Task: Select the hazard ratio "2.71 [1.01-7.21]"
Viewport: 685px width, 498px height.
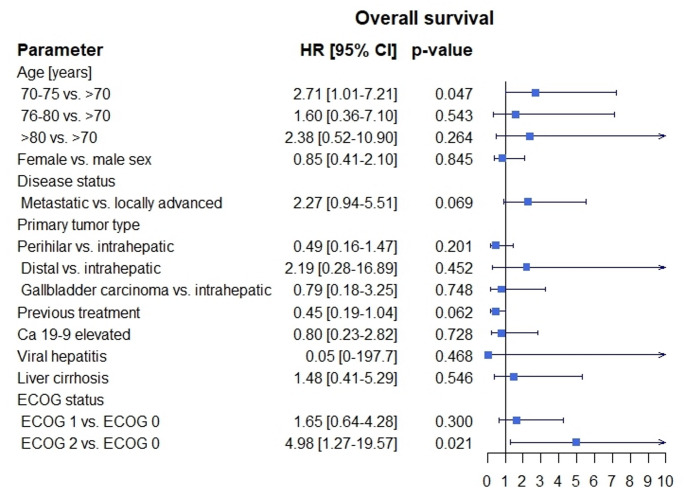Action: [x=344, y=93]
